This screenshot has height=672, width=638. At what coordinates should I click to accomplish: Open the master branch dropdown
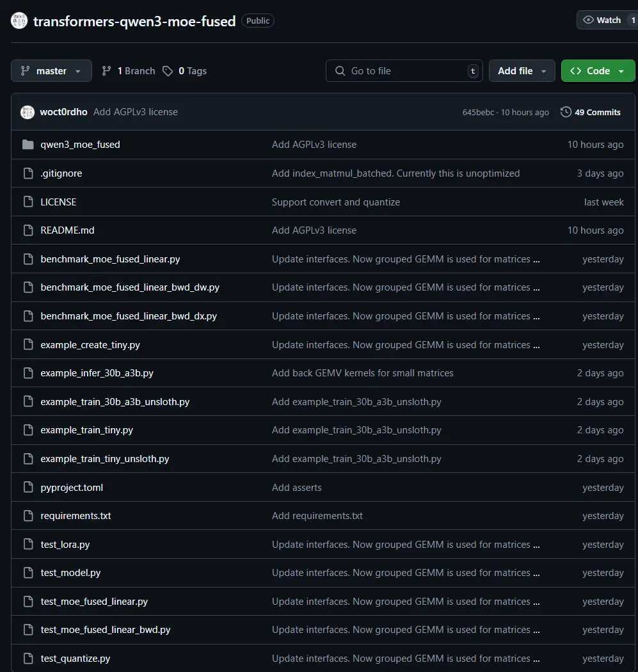pyautogui.click(x=51, y=71)
